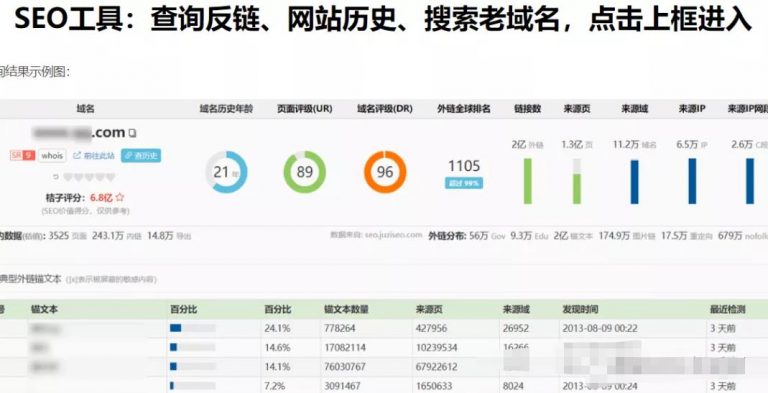This screenshot has width=768, height=393.
Task: Click anchor count 76030767
Action: click(345, 367)
